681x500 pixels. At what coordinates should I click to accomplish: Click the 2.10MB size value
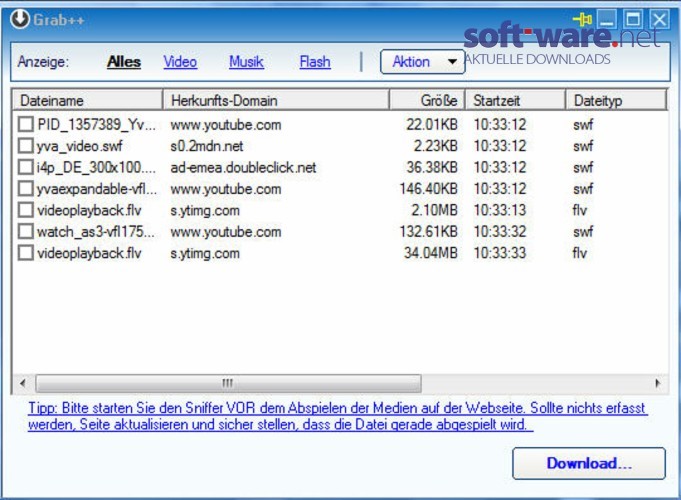434,210
